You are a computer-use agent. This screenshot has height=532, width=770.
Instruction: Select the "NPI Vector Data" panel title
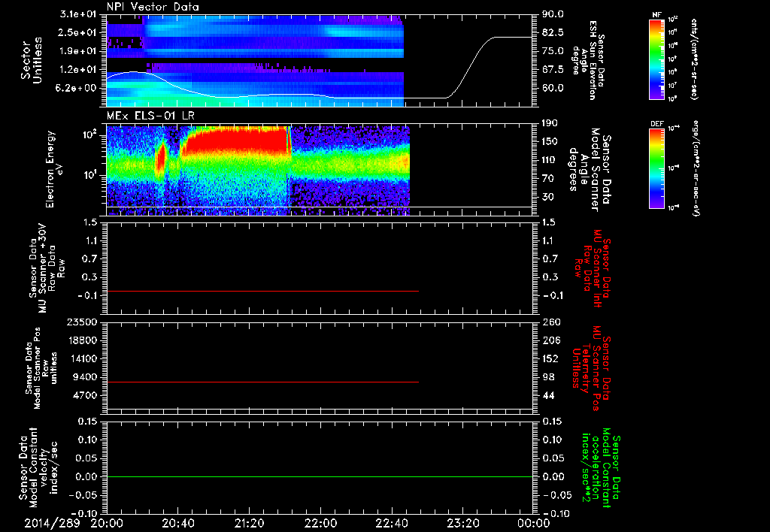[x=153, y=7]
